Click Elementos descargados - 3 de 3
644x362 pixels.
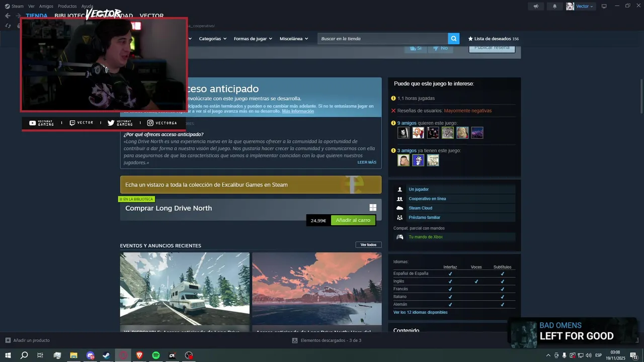click(331, 340)
